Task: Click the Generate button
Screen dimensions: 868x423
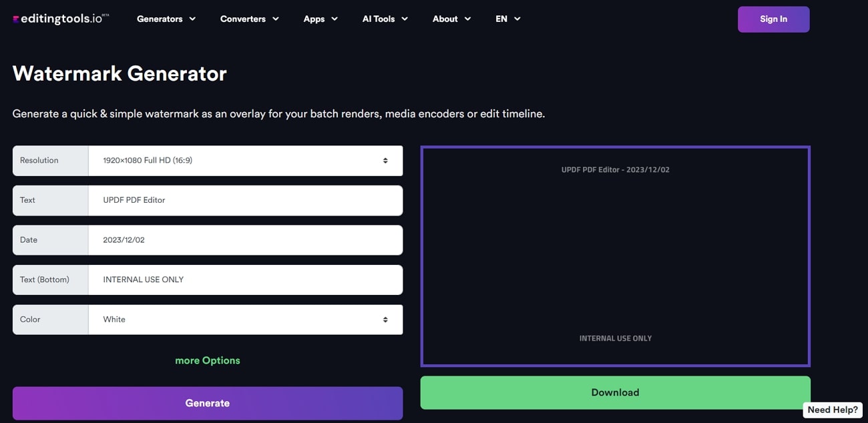Action: [x=207, y=403]
